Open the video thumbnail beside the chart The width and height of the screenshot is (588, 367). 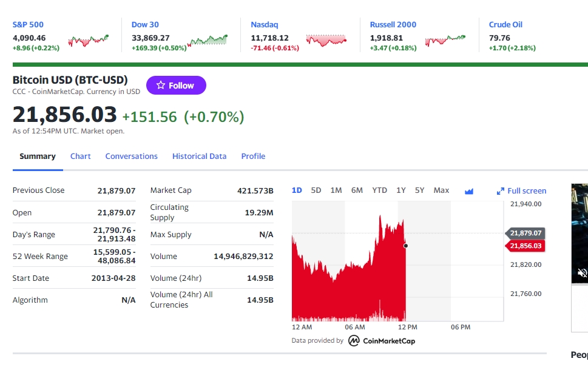[580, 234]
